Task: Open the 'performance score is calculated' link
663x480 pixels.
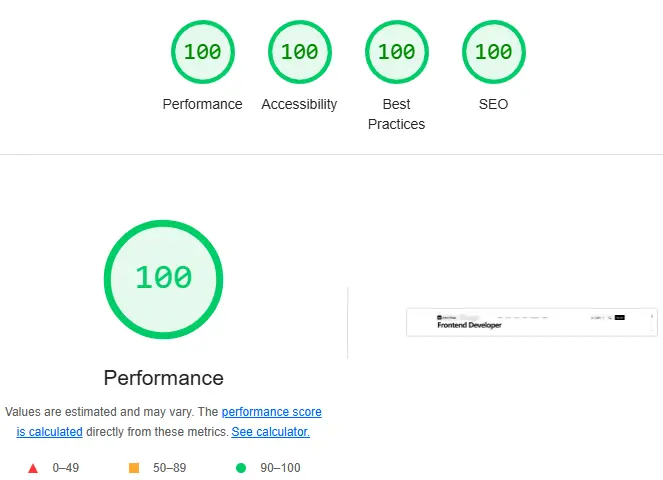Action: pyautogui.click(x=270, y=412)
